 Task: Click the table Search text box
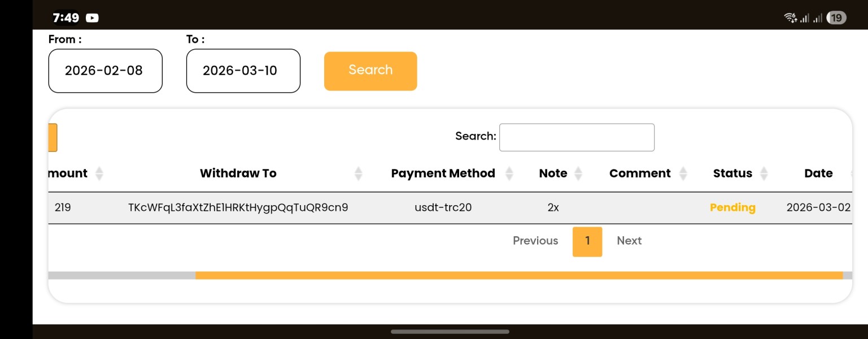pyautogui.click(x=577, y=137)
